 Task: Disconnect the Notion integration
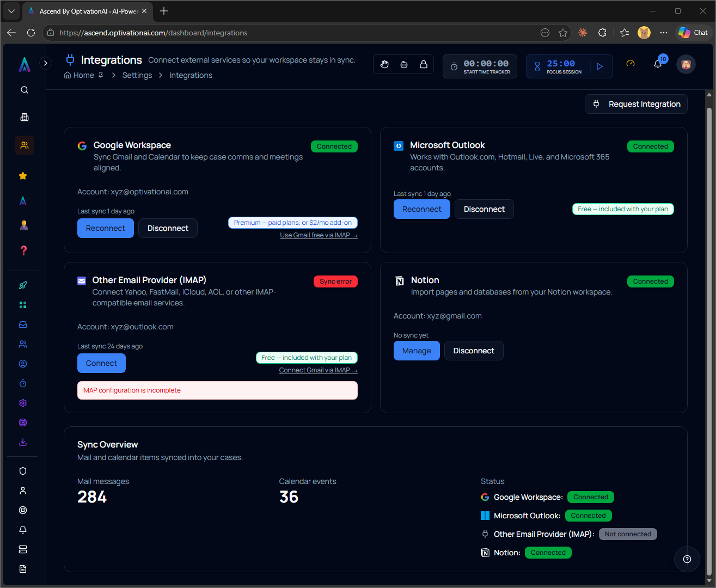tap(473, 351)
